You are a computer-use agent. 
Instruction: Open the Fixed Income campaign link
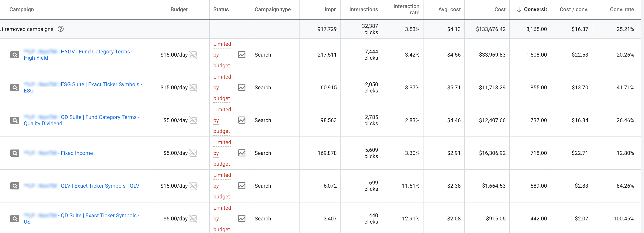pos(77,153)
